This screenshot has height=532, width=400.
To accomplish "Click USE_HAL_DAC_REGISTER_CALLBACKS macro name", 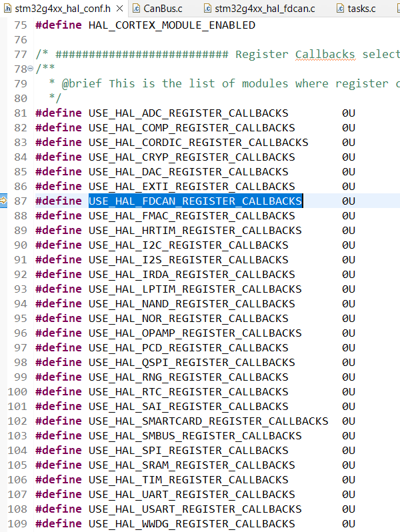I will 188,172.
